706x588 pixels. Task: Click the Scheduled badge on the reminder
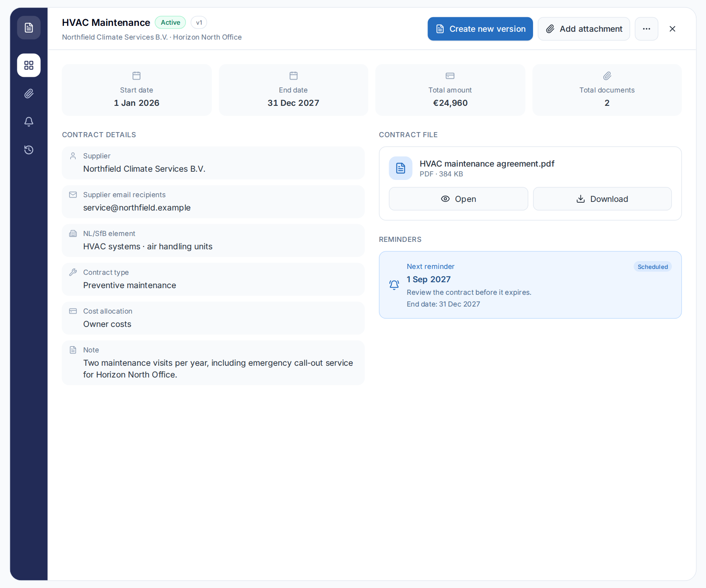pos(653,267)
